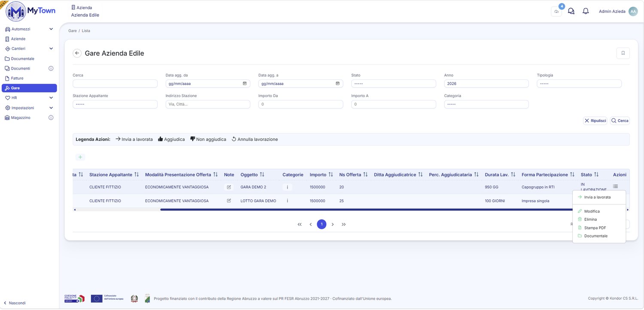644x310 pixels.
Task: Click the Importo A input field
Action: pyautogui.click(x=394, y=104)
